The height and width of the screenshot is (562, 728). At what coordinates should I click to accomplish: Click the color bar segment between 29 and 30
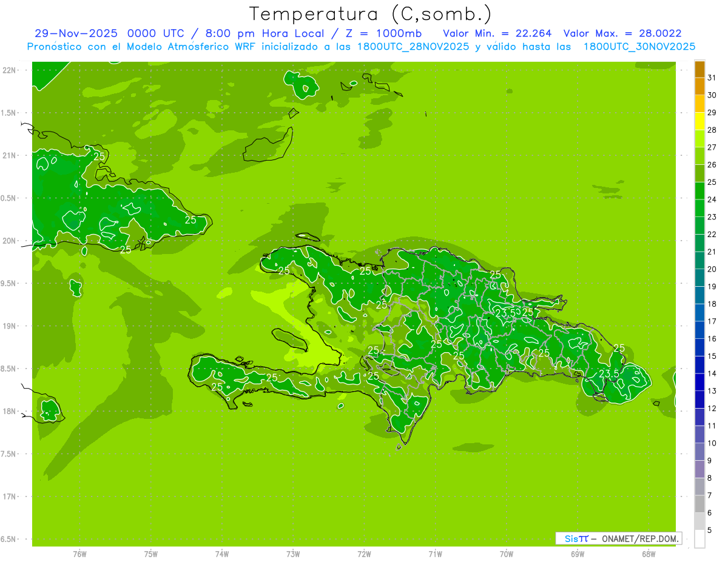[x=699, y=104]
